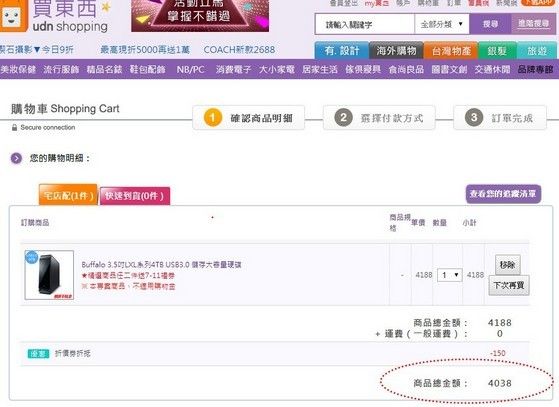This screenshot has width=559, height=407.
Task: Click the 移除 remove button
Action: pyautogui.click(x=507, y=265)
